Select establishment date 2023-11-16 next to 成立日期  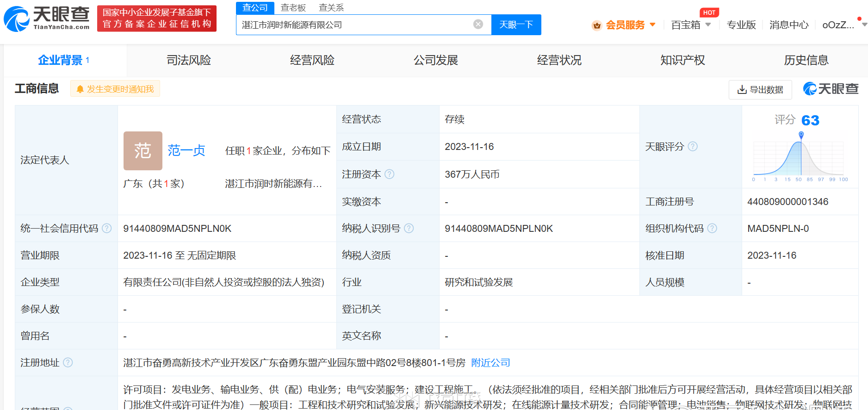(x=469, y=147)
